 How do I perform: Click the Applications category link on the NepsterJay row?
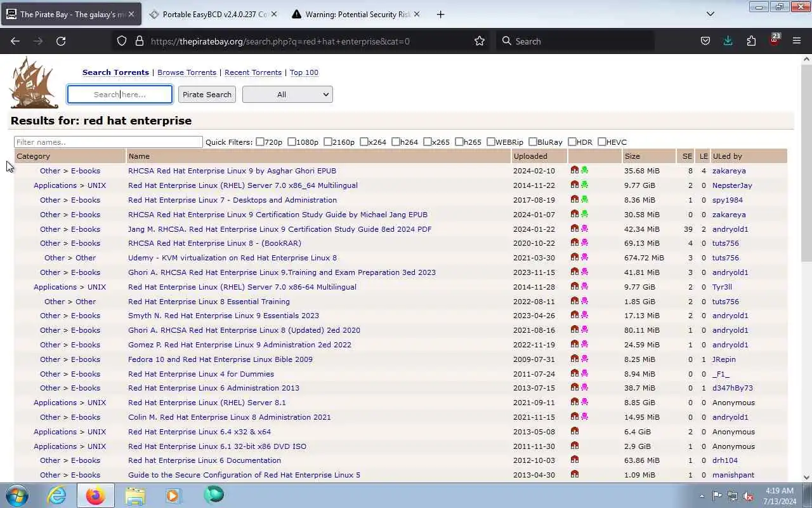coord(55,185)
